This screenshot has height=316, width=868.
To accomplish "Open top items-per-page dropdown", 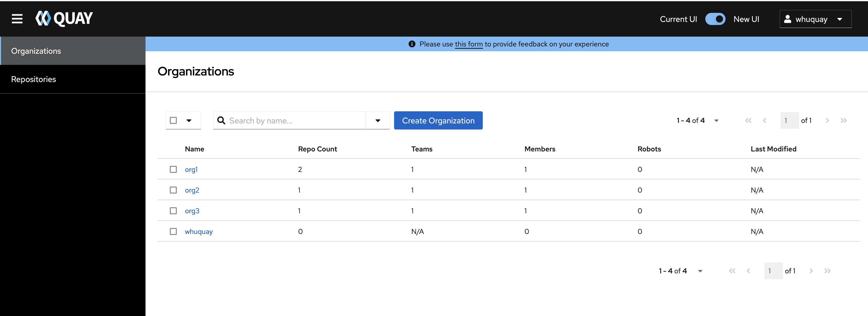I will 716,120.
